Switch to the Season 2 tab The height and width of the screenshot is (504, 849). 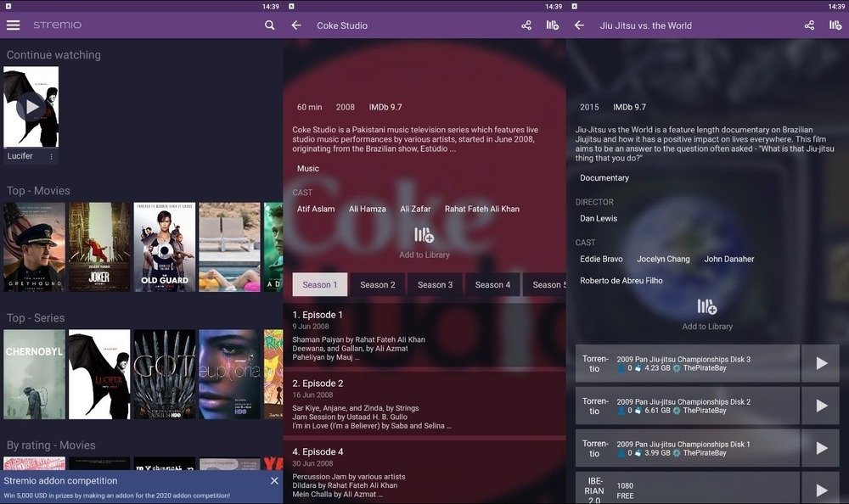378,285
